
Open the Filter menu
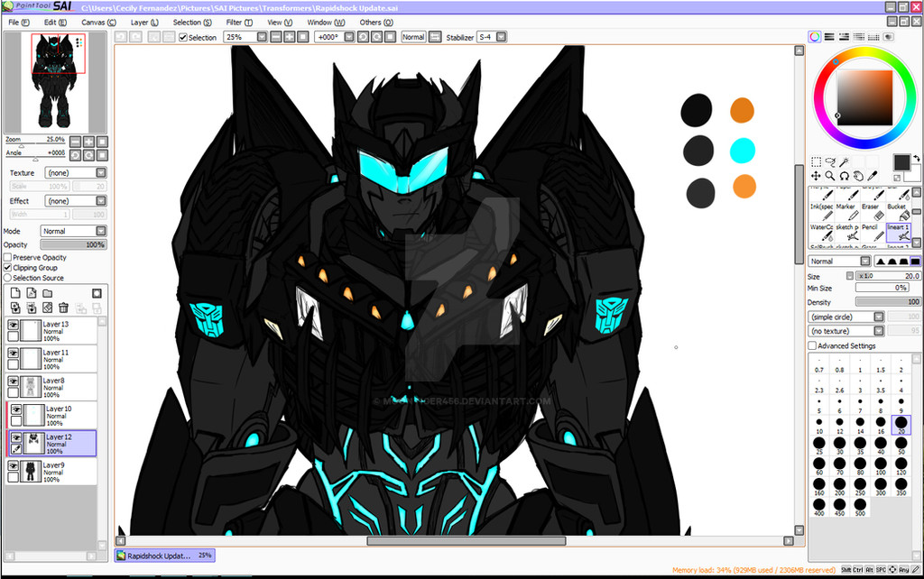239,23
